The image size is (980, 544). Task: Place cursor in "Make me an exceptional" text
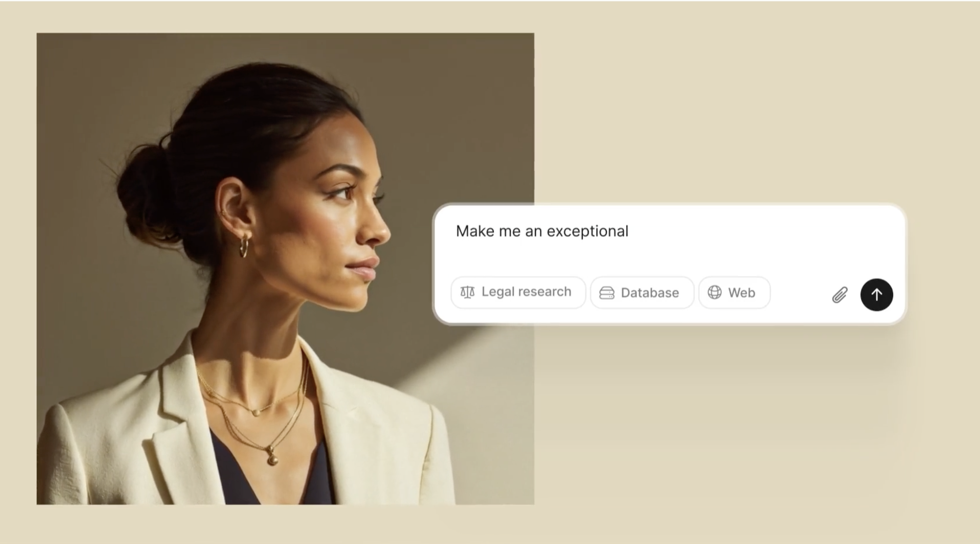tap(542, 231)
